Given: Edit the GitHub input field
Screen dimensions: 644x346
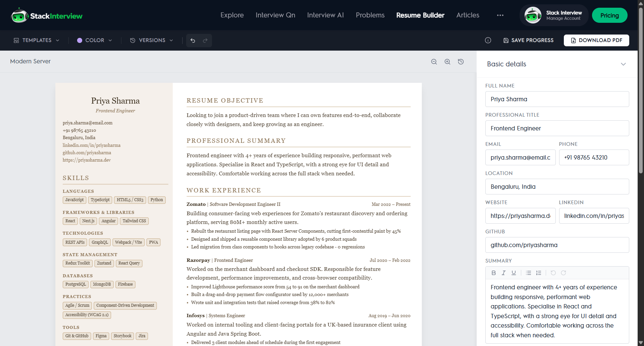Looking at the screenshot, I should point(557,245).
